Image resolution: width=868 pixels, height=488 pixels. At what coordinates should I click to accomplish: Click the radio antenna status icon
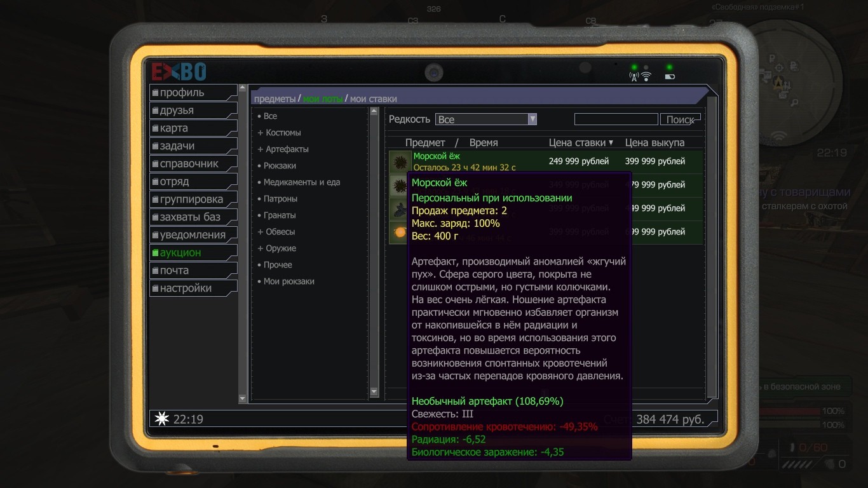634,77
